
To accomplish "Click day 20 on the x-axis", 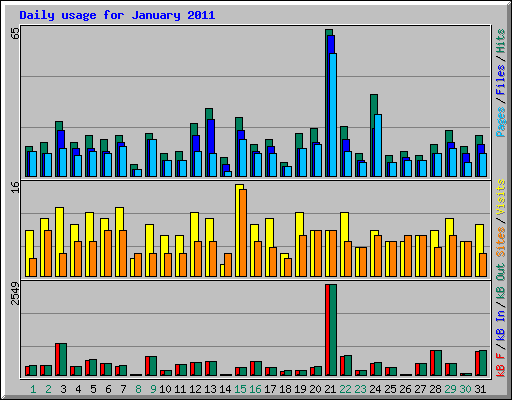I will click(315, 389).
